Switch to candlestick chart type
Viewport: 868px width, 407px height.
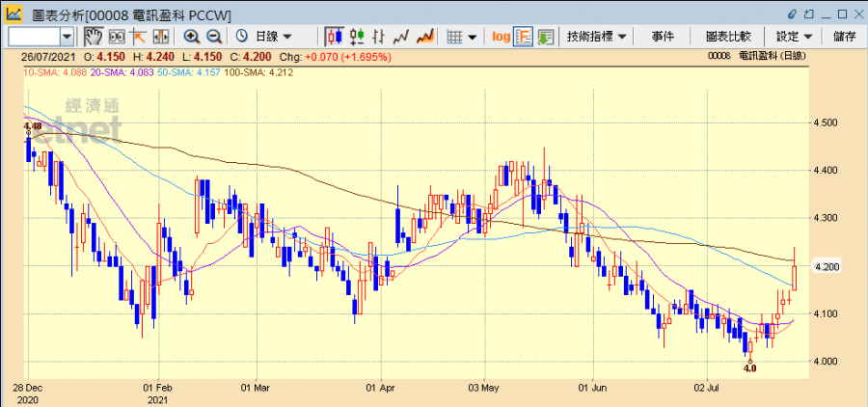[x=335, y=36]
